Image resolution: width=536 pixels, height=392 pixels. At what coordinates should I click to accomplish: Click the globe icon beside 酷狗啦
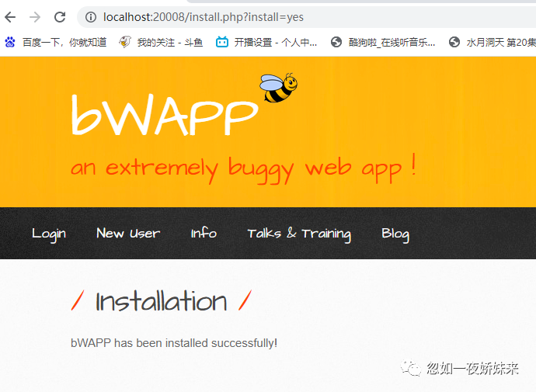[x=336, y=42]
